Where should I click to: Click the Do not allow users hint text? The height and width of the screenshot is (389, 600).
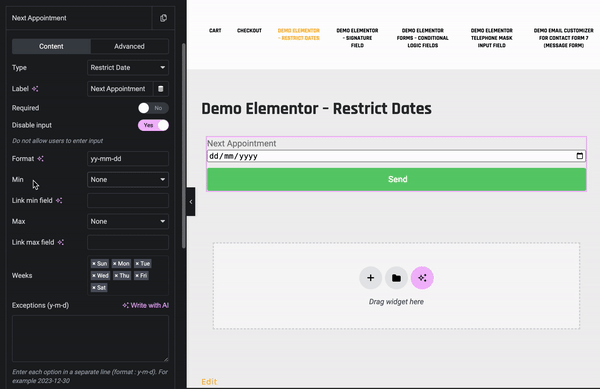point(57,141)
